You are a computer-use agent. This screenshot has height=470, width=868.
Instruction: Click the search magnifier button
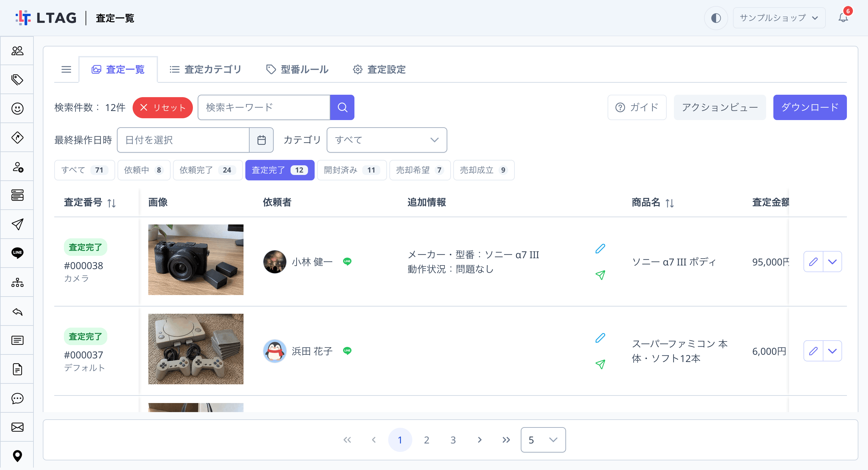click(x=342, y=107)
